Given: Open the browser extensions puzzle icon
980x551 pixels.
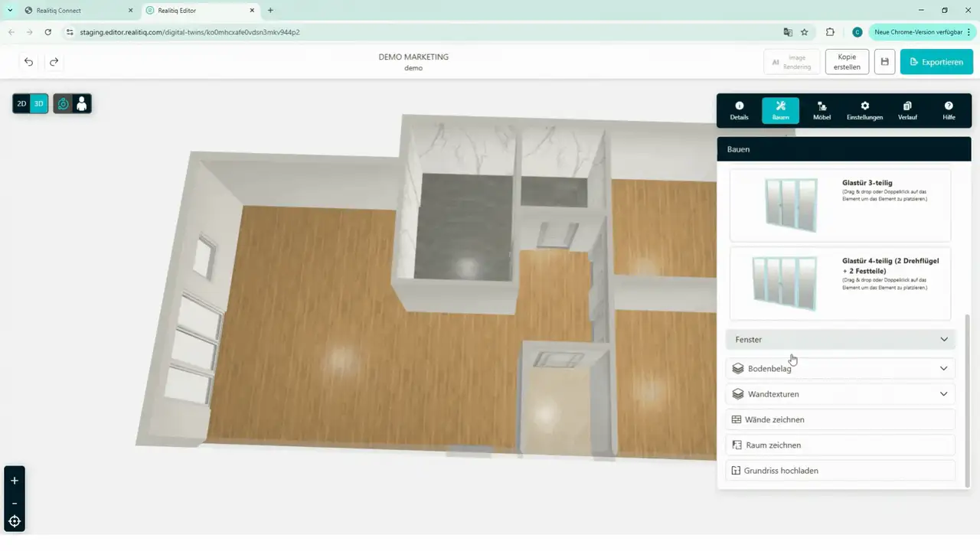Looking at the screenshot, I should (x=831, y=32).
